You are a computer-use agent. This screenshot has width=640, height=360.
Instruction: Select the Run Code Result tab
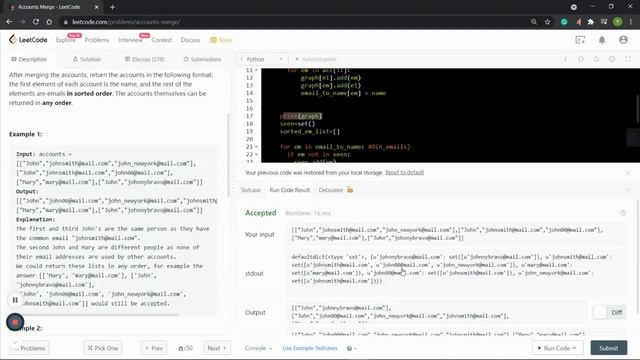[289, 190]
